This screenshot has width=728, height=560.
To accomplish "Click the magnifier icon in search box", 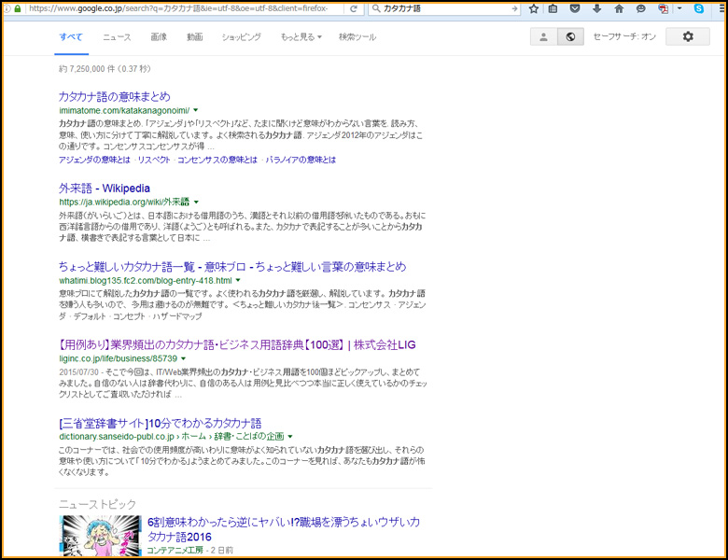I will click(376, 8).
